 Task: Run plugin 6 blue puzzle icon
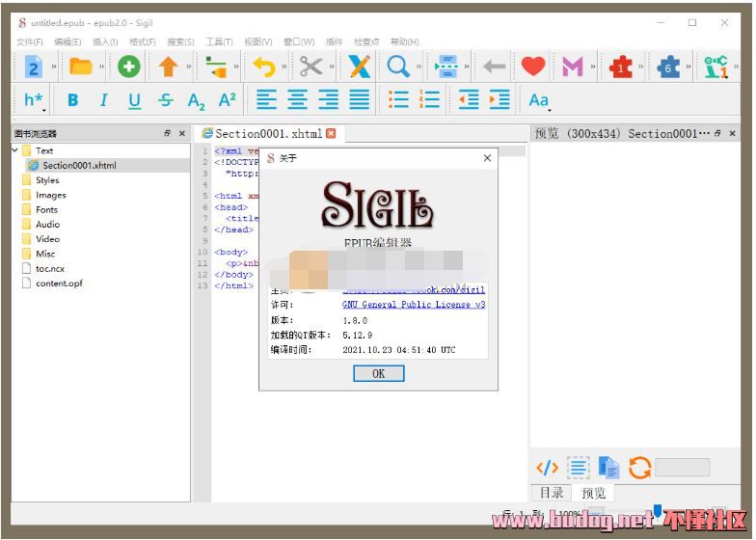(x=668, y=67)
